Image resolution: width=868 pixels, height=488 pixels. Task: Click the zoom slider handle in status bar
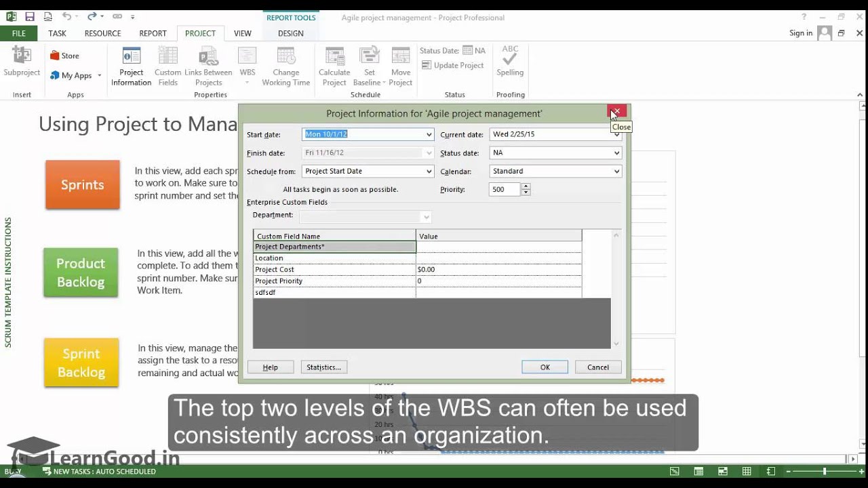click(825, 472)
